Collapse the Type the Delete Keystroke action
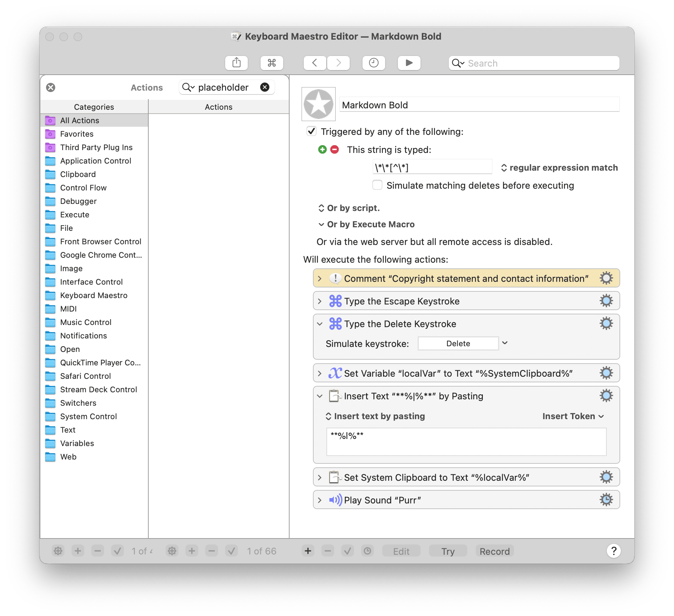The image size is (674, 616). click(320, 324)
